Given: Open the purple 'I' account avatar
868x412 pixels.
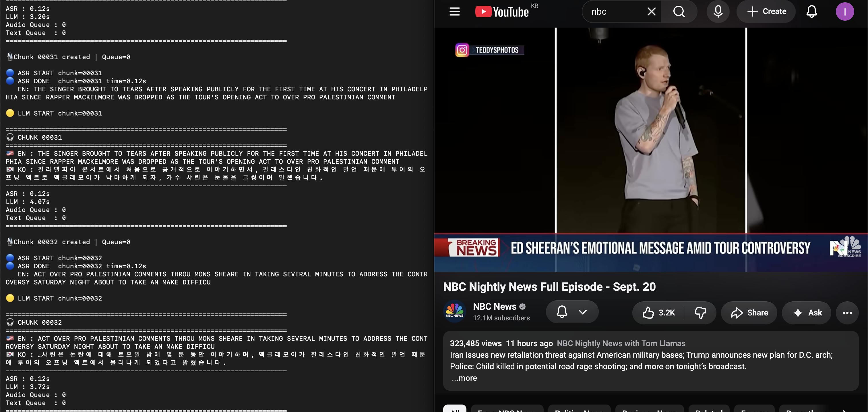Looking at the screenshot, I should [845, 11].
